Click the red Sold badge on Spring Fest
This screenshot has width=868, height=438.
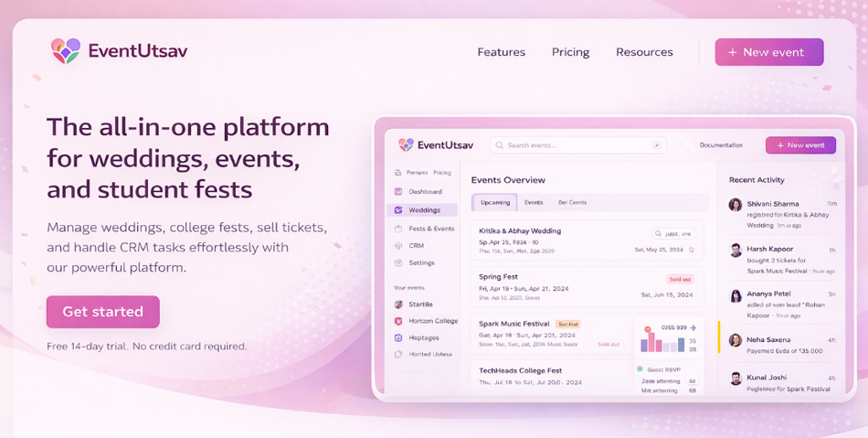(x=680, y=279)
